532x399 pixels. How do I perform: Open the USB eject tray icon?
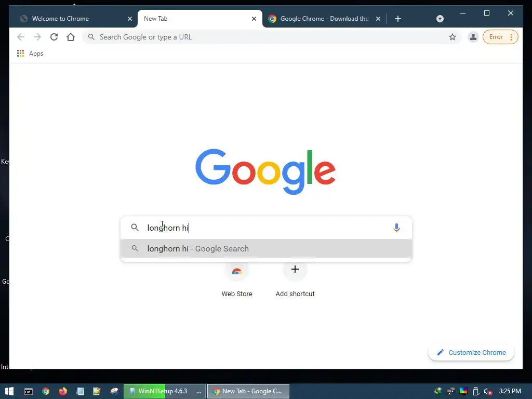click(476, 391)
